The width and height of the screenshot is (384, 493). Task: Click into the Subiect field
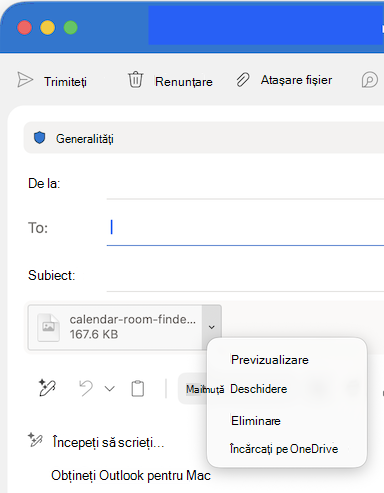click(x=245, y=275)
